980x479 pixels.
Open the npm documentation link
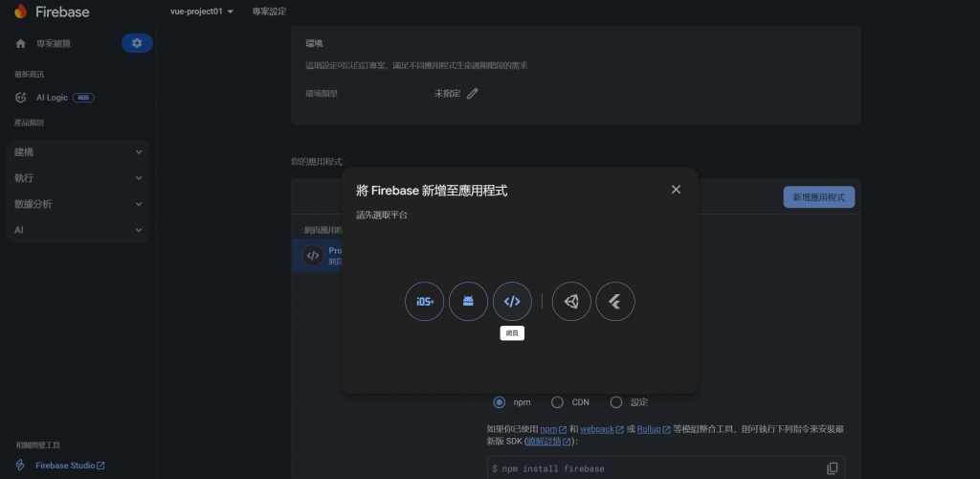[x=553, y=429]
